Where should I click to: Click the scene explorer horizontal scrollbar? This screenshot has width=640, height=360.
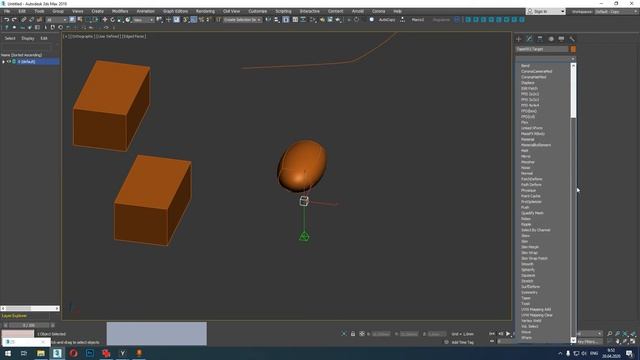30,309
